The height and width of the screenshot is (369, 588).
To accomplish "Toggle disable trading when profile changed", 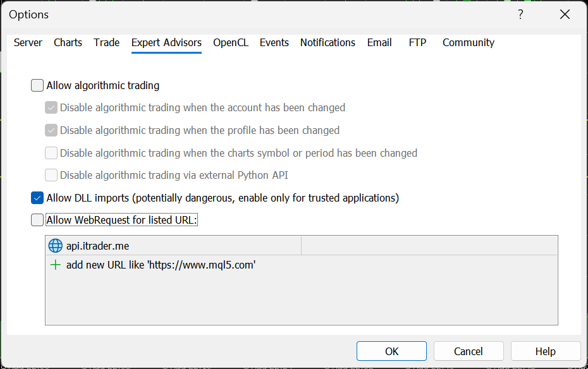I will click(x=51, y=131).
